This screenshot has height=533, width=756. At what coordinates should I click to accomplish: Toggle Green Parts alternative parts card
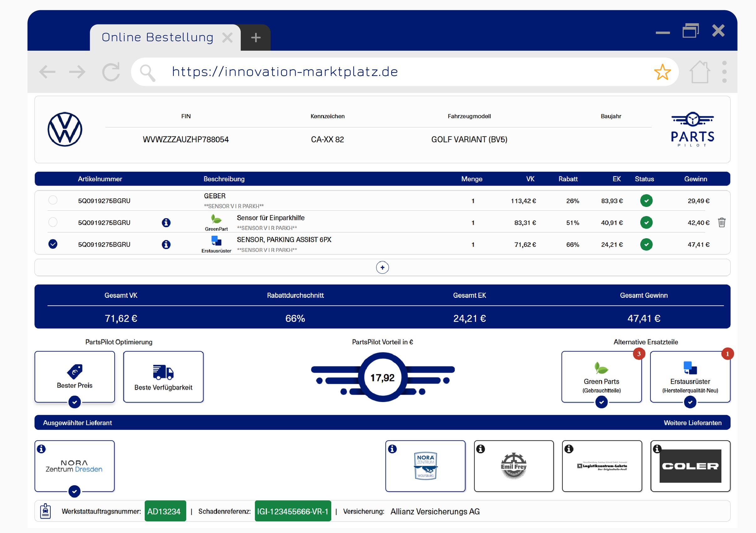(x=601, y=377)
